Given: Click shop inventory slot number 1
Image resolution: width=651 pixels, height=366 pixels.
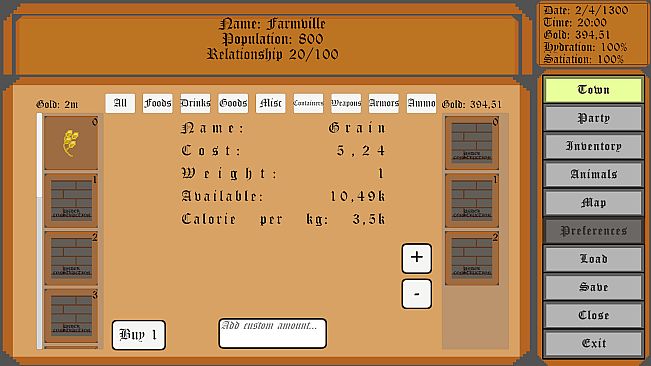Looking at the screenshot, I should point(71,201).
